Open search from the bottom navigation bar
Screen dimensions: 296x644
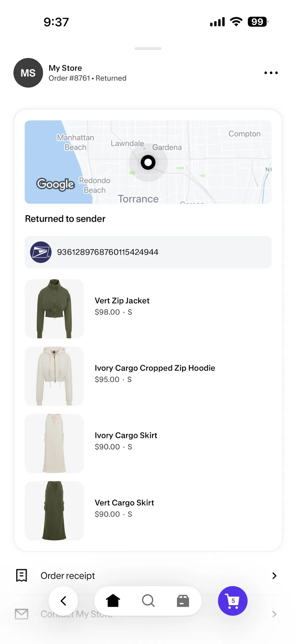[148, 601]
